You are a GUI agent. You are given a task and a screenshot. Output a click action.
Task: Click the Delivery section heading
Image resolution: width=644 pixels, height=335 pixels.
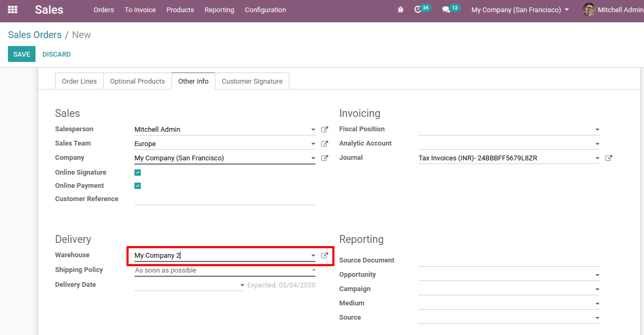tap(73, 239)
